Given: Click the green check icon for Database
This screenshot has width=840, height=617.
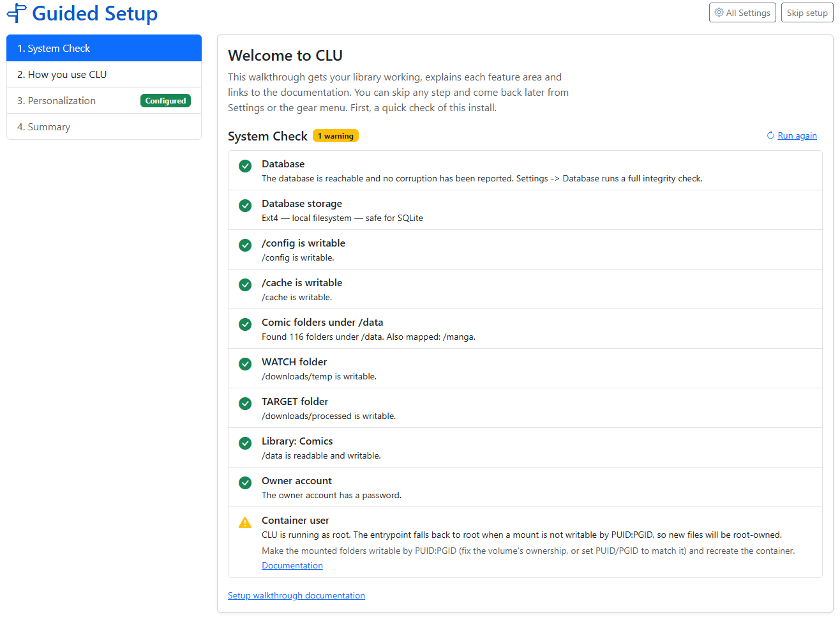Looking at the screenshot, I should [x=245, y=166].
